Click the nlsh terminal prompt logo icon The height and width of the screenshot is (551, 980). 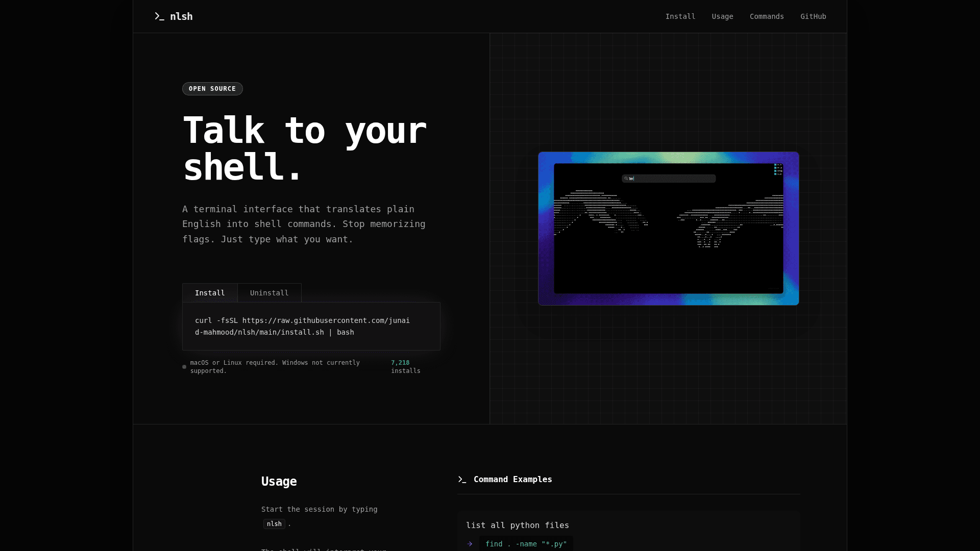[159, 16]
